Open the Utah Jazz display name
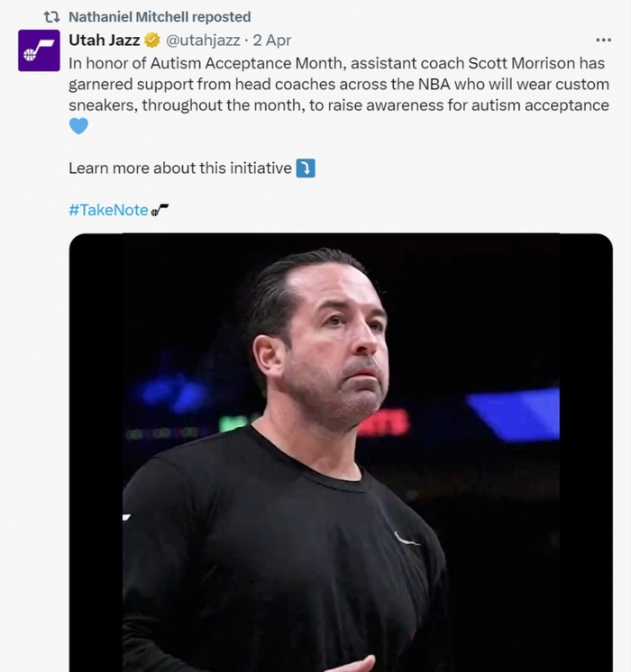 coord(104,41)
